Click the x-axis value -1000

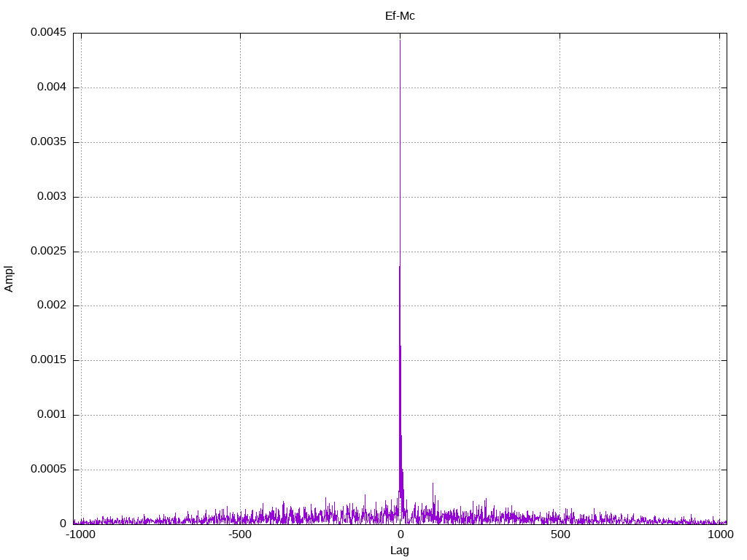point(81,534)
